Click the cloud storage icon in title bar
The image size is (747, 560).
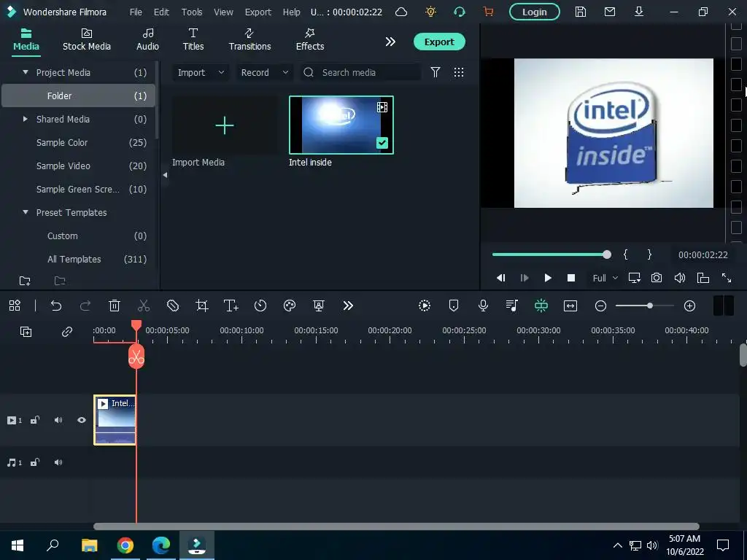[x=401, y=12]
